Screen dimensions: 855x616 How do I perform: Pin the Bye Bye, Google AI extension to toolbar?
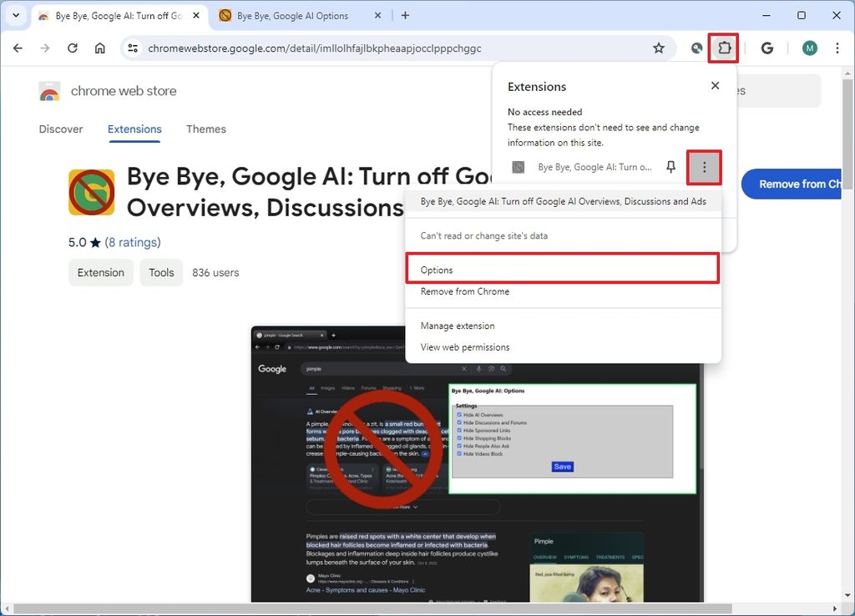coord(670,167)
